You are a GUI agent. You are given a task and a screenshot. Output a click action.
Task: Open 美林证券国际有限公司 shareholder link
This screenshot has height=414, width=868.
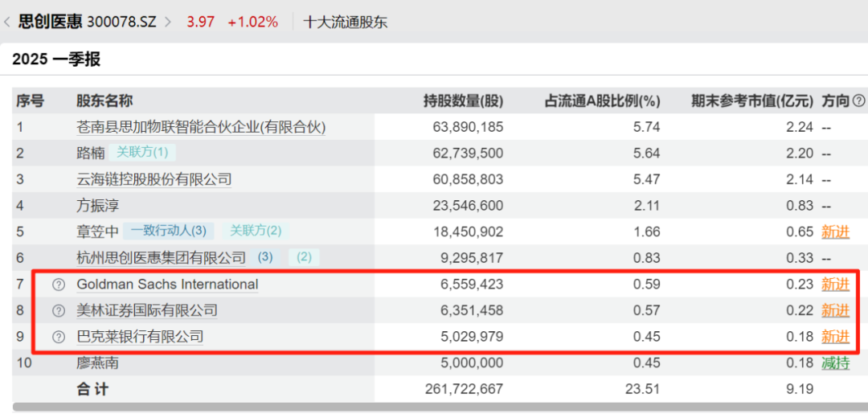point(147,310)
